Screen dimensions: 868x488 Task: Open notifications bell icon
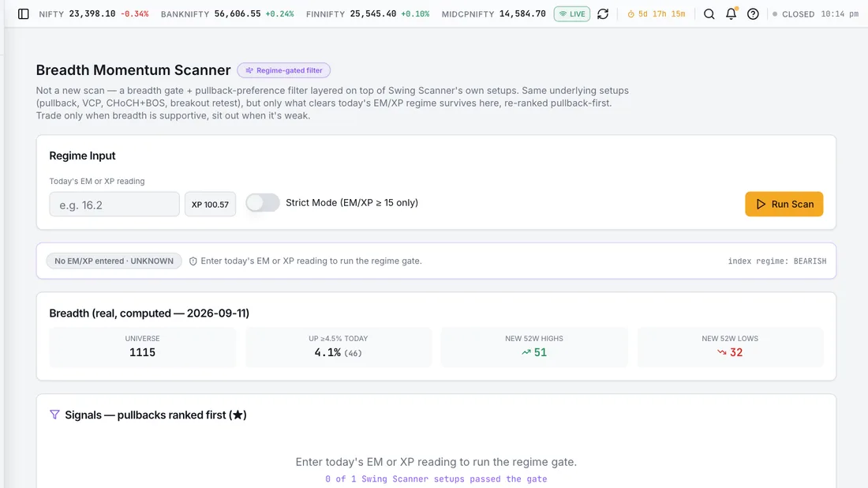[731, 14]
